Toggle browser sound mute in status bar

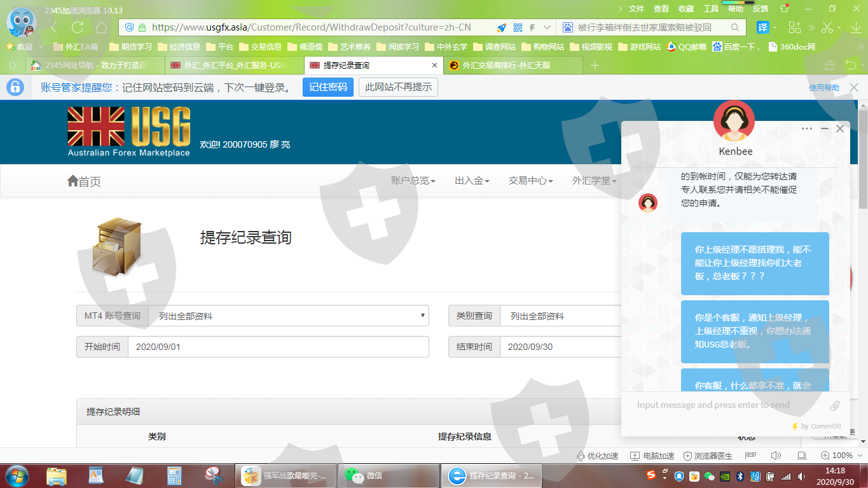pos(776,456)
